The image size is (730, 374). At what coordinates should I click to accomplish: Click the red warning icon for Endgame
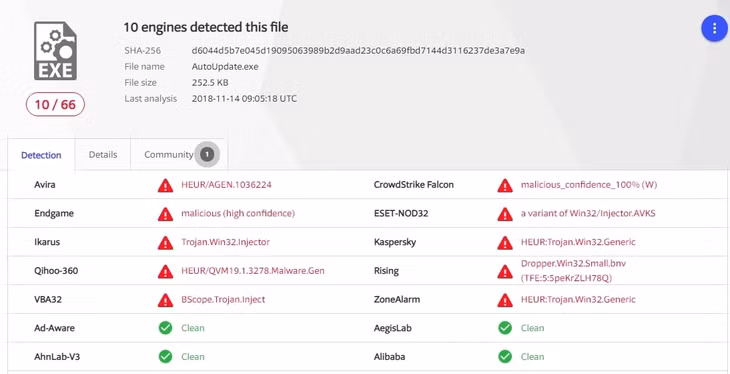[165, 214]
